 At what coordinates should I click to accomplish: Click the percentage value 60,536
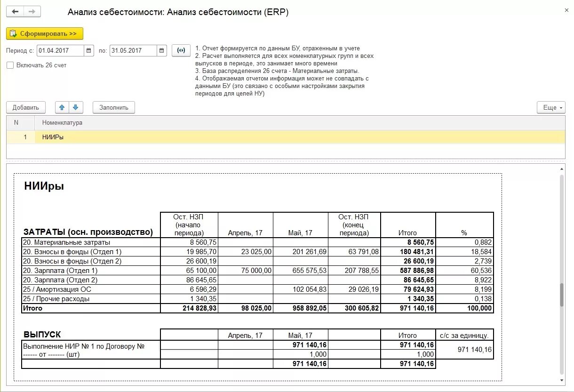[x=482, y=271]
